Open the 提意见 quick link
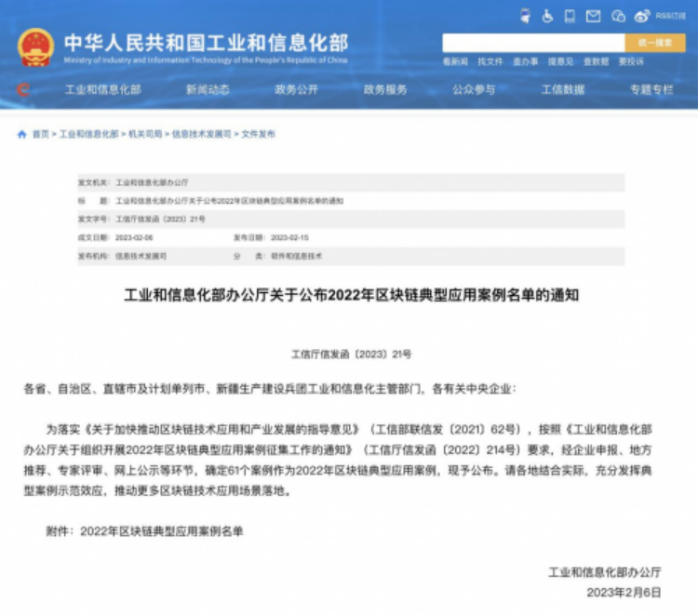698x616 pixels. [x=560, y=61]
